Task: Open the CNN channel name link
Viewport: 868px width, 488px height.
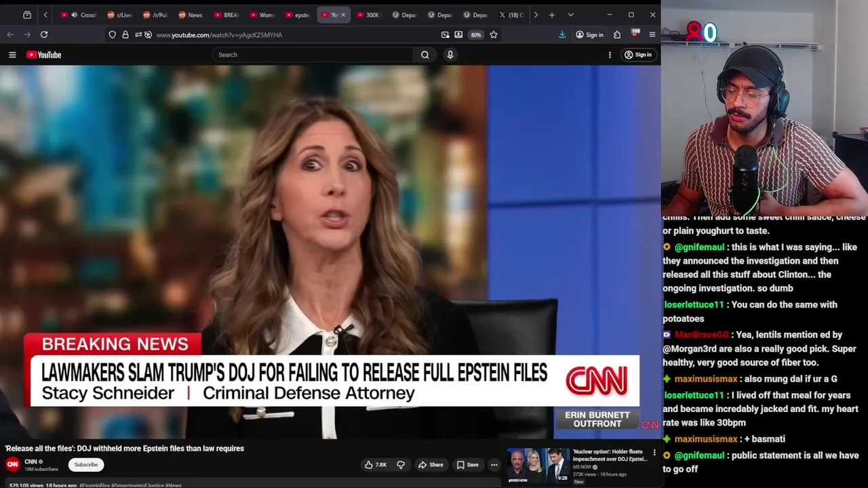Action: 31,462
